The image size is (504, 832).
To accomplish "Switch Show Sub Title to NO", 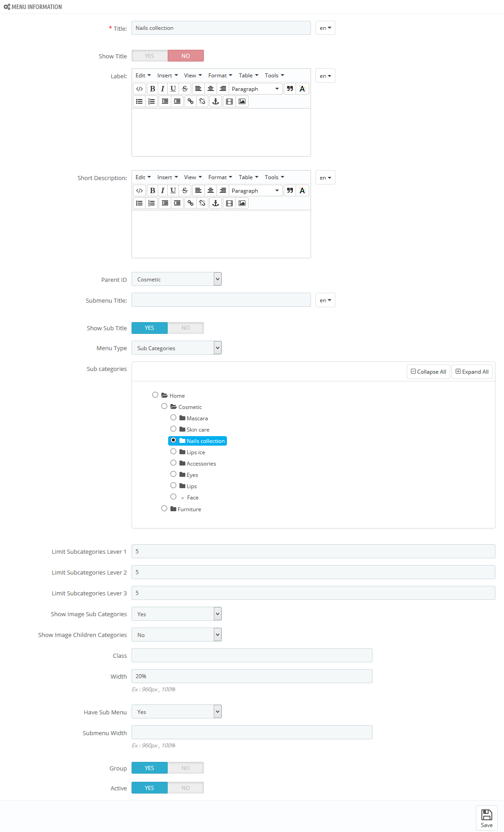I will [x=186, y=328].
